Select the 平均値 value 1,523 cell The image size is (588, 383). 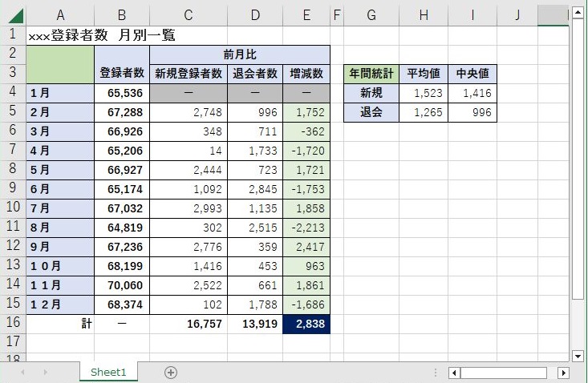point(423,93)
